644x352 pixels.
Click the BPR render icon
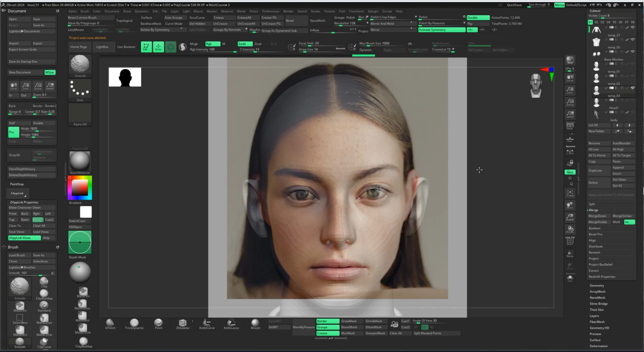tap(570, 60)
